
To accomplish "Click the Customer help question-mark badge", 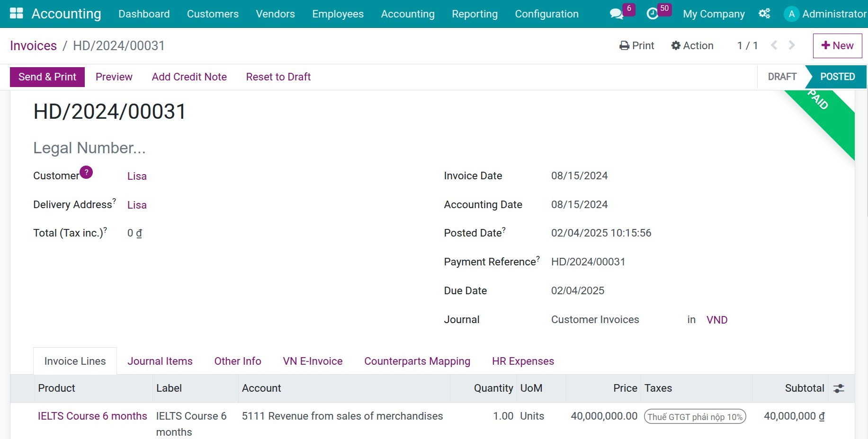I will (x=86, y=172).
